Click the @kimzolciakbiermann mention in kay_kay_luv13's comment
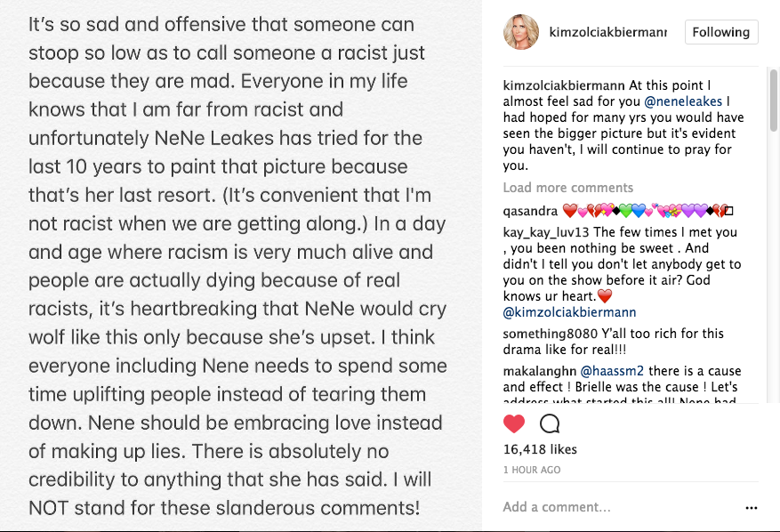The image size is (780, 532). [x=569, y=312]
